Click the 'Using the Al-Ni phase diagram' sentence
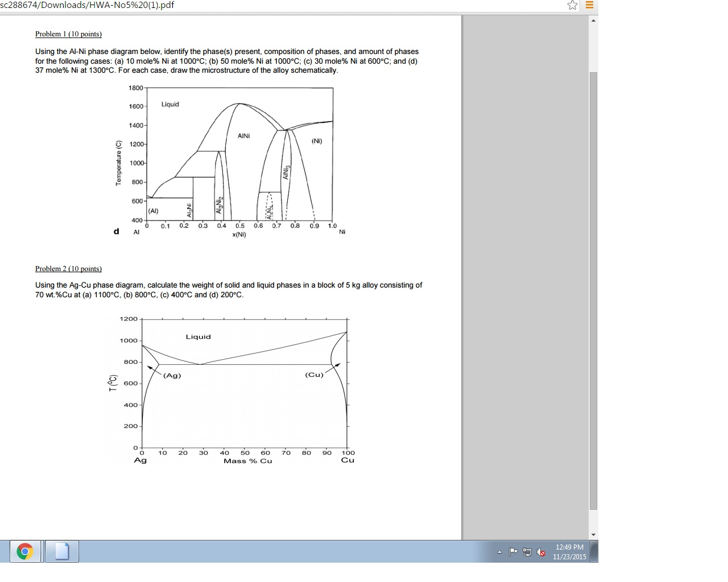Image resolution: width=728 pixels, height=582 pixels. (227, 61)
